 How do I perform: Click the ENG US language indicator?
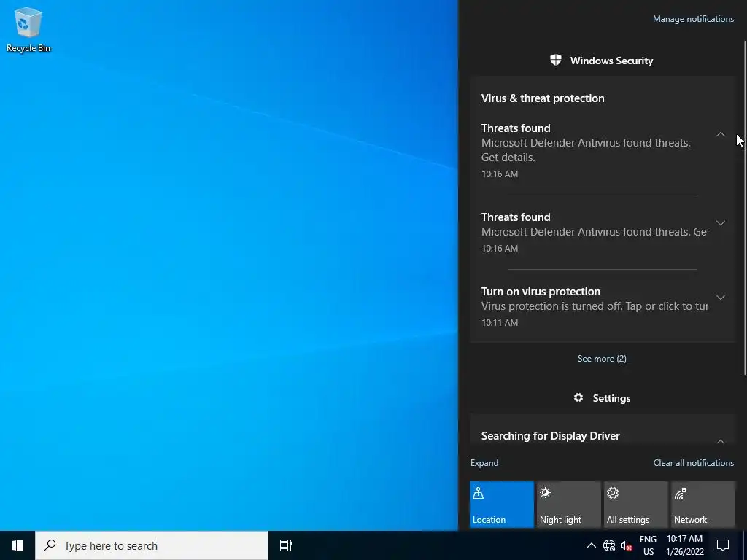[x=648, y=545]
